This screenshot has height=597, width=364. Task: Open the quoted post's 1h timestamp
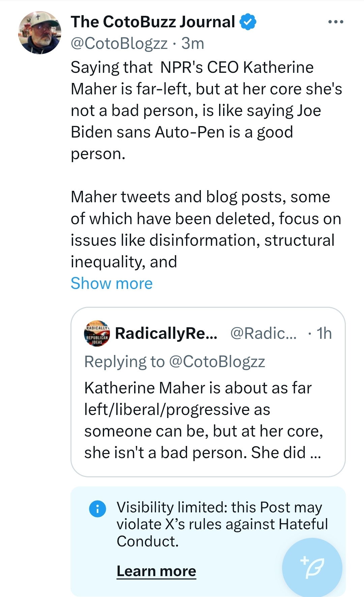point(324,333)
